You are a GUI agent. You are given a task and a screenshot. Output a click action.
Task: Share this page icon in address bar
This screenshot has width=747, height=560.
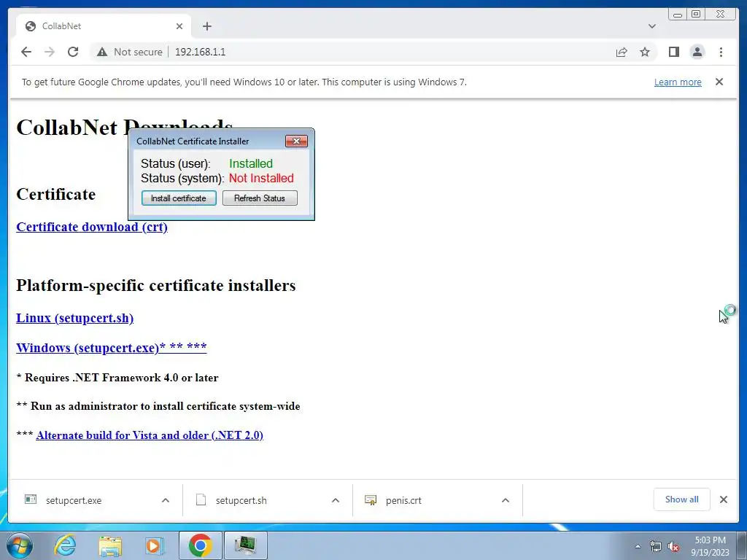pyautogui.click(x=622, y=52)
